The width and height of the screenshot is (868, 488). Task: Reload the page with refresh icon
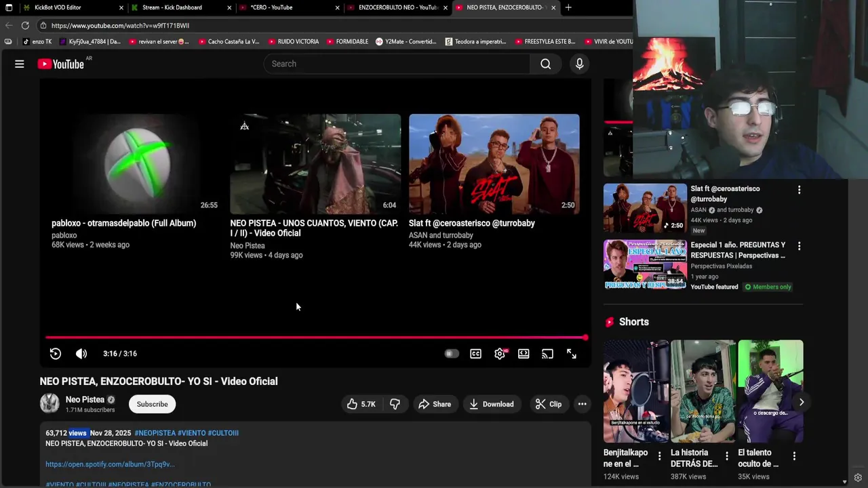coord(25,26)
